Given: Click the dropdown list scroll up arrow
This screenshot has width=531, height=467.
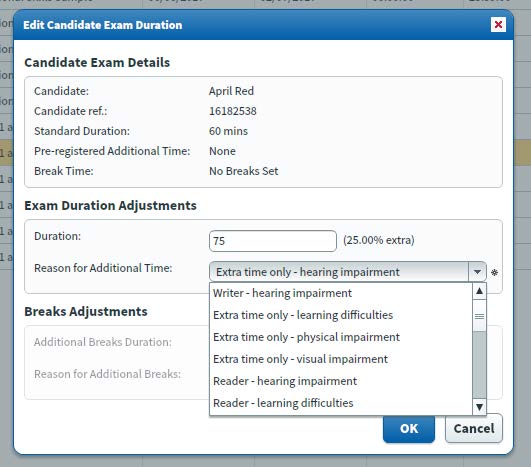Looking at the screenshot, I should (479, 291).
